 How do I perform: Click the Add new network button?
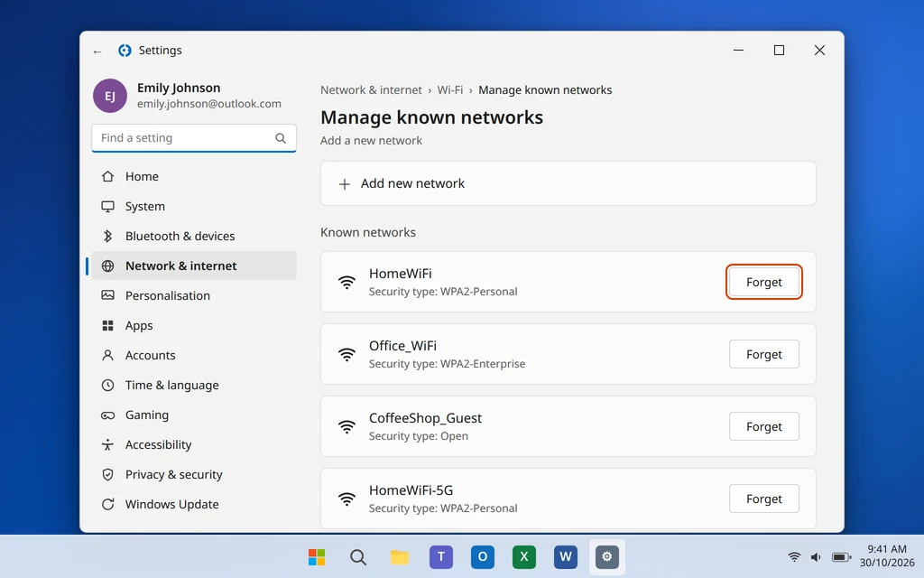(x=568, y=183)
